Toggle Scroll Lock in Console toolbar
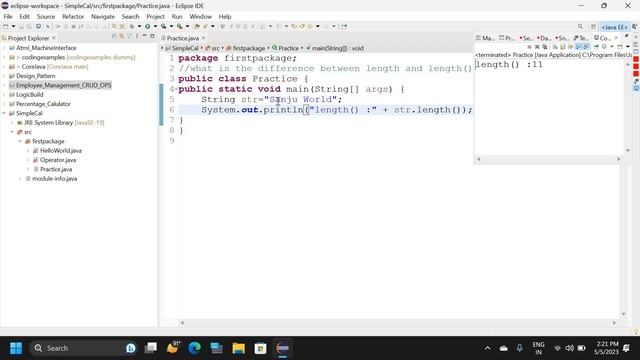The height and width of the screenshot is (360, 640). pyautogui.click(x=562, y=47)
